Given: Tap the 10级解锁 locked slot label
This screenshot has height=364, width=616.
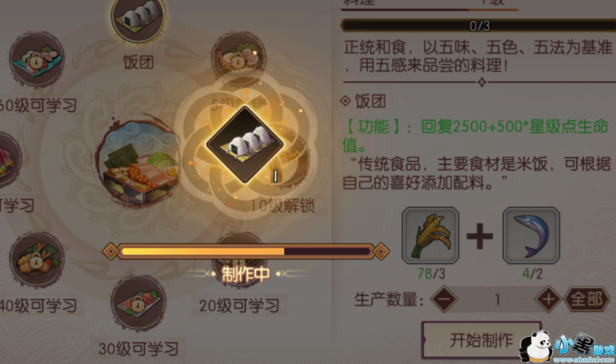Looking at the screenshot, I should tap(283, 206).
